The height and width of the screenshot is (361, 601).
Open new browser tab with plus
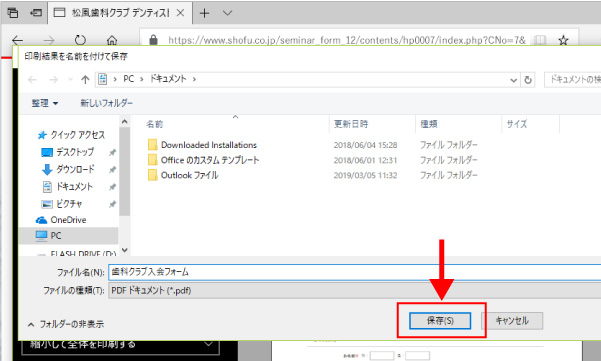point(205,13)
